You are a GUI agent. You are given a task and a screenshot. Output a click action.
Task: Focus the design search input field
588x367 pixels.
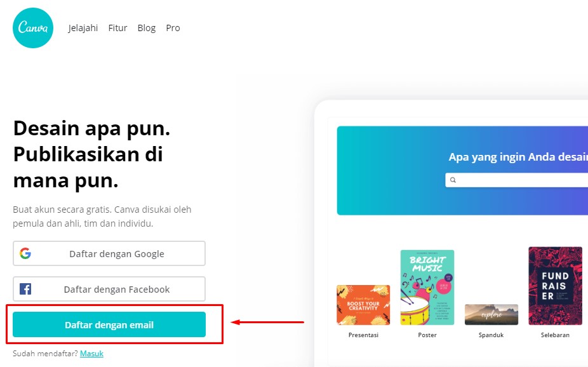pyautogui.click(x=517, y=180)
